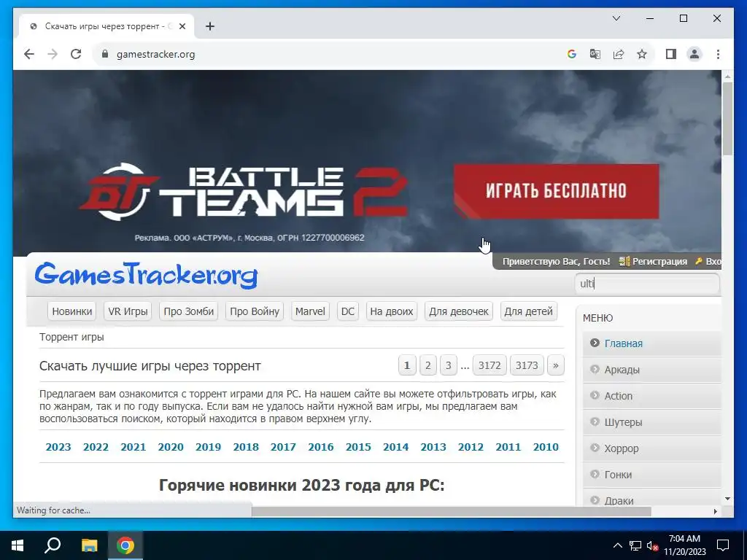Screen dimensions: 747x560
Task: Click the next page » button
Action: point(556,365)
